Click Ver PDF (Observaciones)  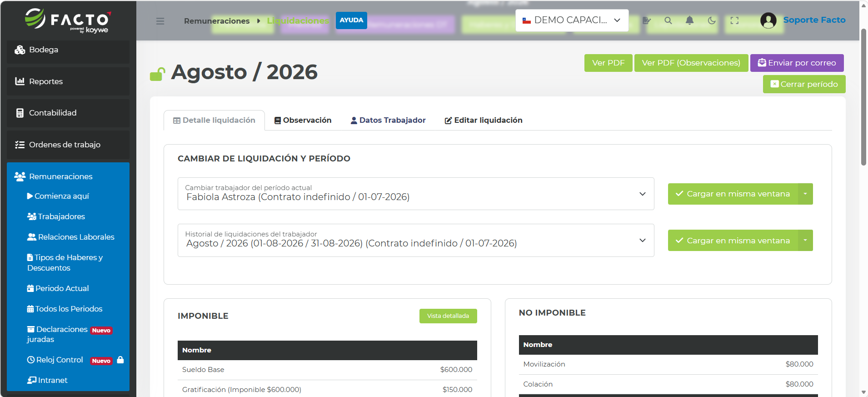(x=691, y=63)
